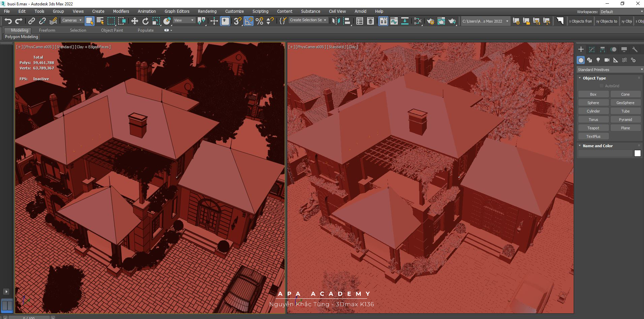Screen dimensions: 644x319
Task: Enable the AutoGrid checkbox
Action: [602, 86]
